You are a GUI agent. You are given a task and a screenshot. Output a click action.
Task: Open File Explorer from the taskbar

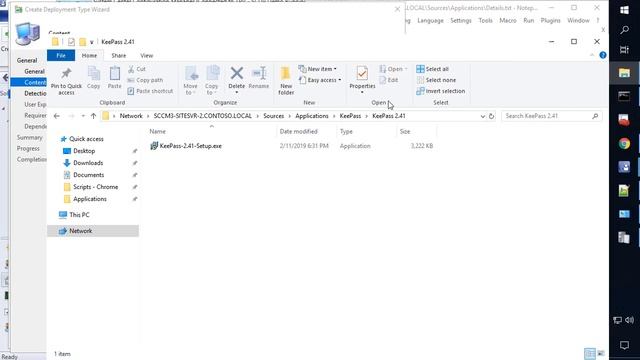624,73
